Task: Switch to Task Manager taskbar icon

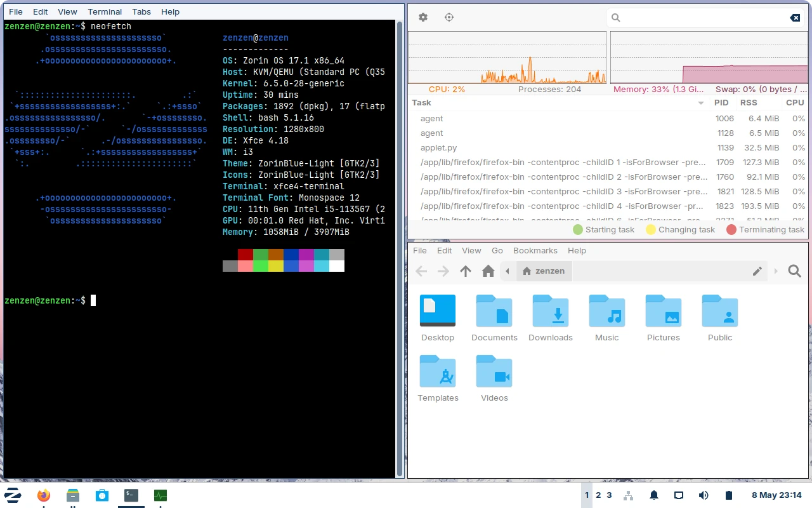Action: point(160,495)
